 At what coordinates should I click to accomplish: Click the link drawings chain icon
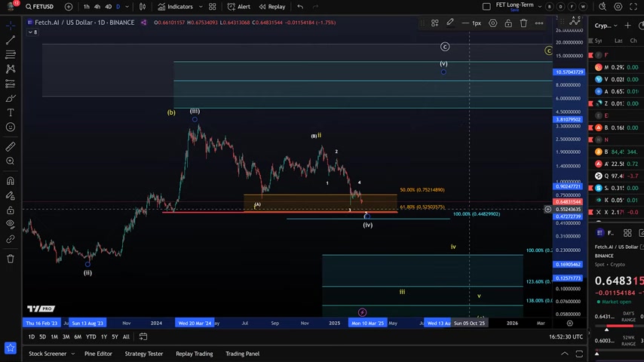[11, 239]
